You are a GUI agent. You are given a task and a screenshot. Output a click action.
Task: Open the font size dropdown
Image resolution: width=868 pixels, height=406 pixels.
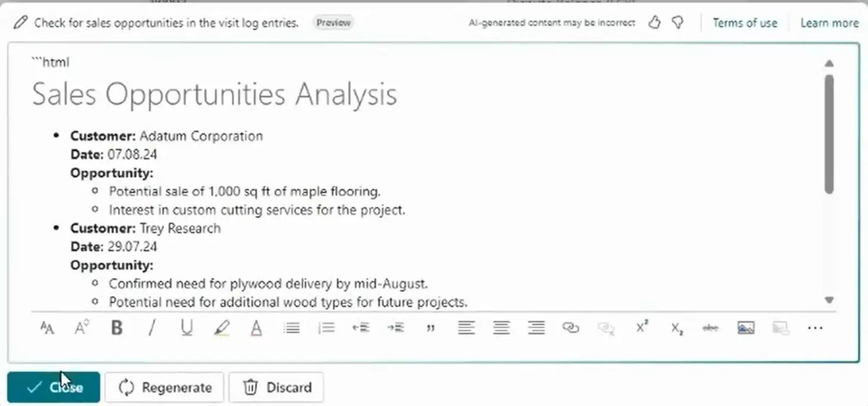click(x=47, y=328)
